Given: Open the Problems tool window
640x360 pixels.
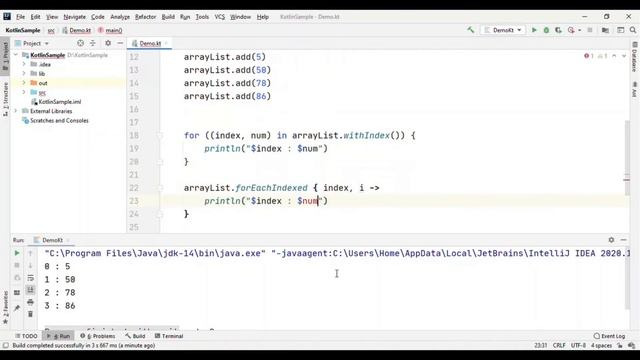Looking at the screenshot, I should (98, 336).
